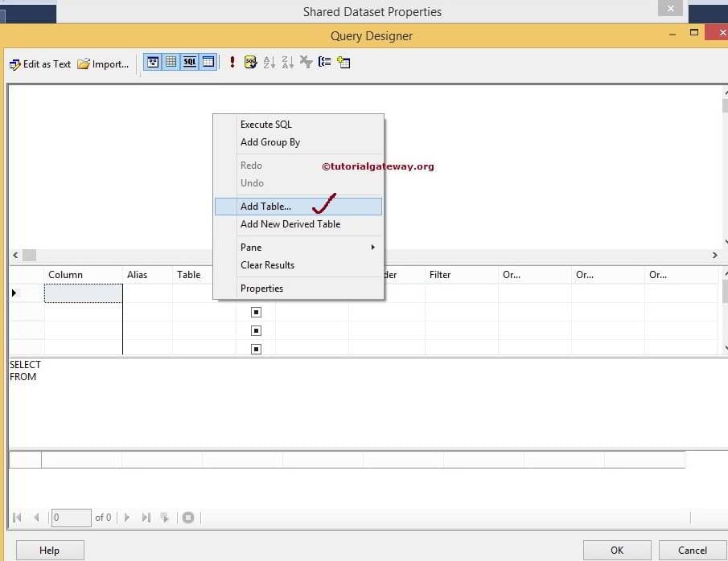Click the Column header in grid
The height and width of the screenshot is (561, 728).
pyautogui.click(x=83, y=275)
